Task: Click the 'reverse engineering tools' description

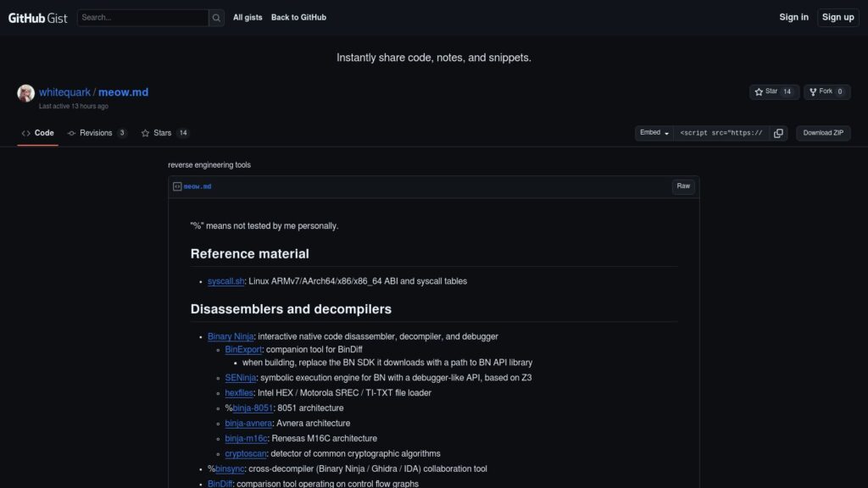Action: point(209,165)
